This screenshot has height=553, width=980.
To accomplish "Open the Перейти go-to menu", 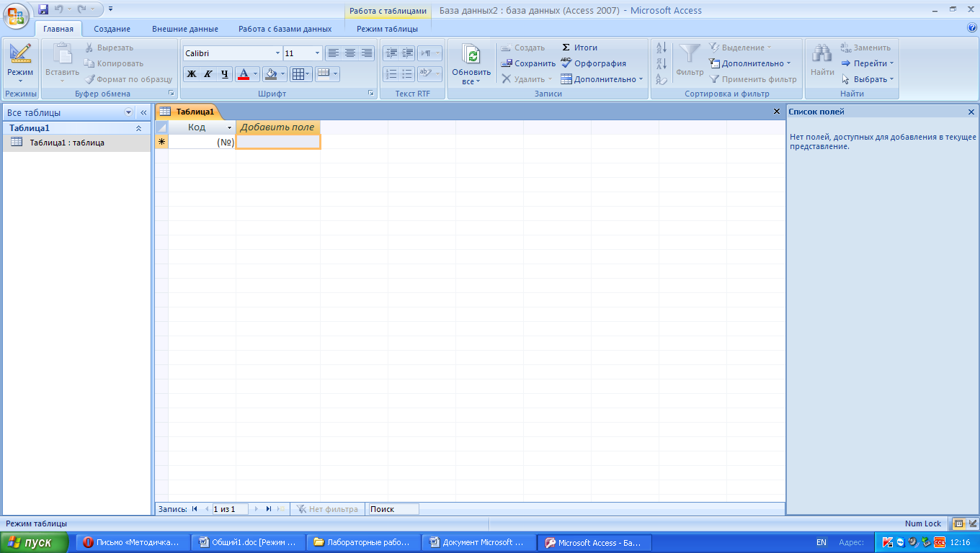I will point(868,63).
